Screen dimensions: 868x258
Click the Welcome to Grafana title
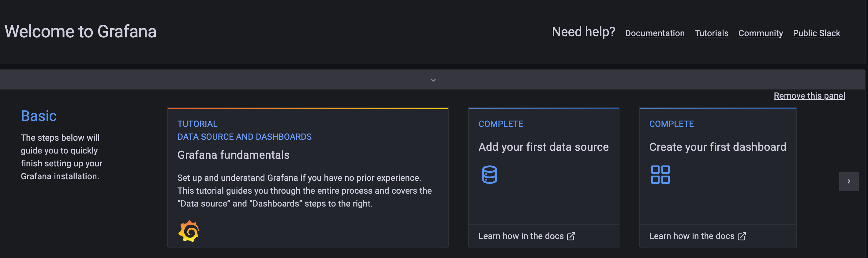80,32
